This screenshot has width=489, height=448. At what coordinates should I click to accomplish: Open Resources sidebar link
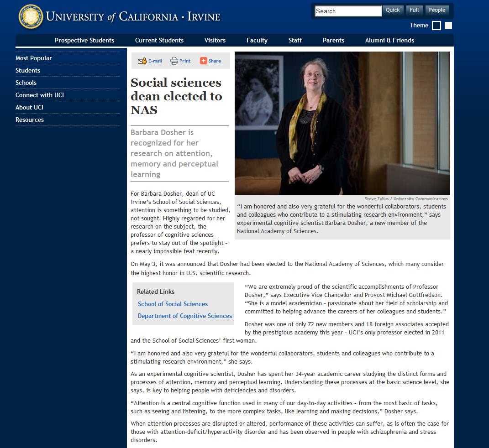point(30,120)
